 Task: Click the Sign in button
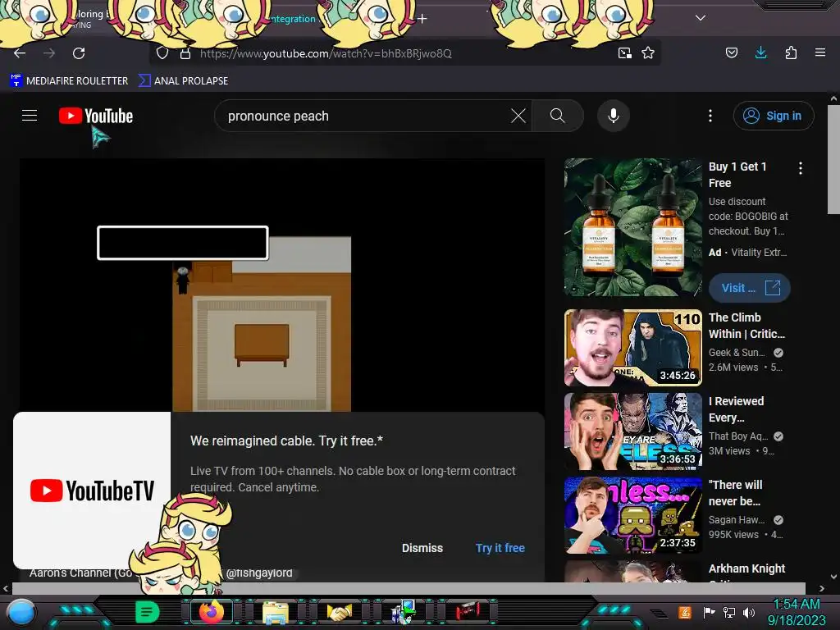click(x=773, y=116)
